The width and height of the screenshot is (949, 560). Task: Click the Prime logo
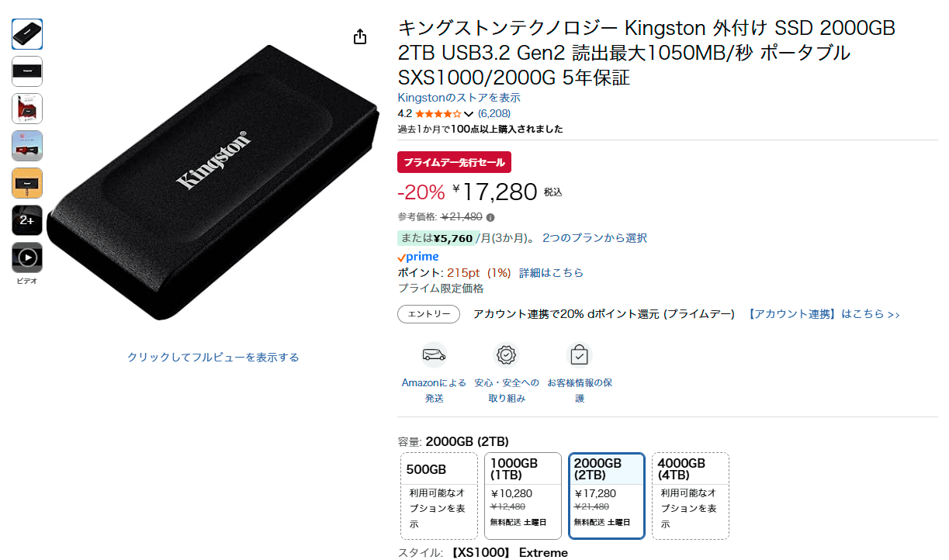[418, 257]
